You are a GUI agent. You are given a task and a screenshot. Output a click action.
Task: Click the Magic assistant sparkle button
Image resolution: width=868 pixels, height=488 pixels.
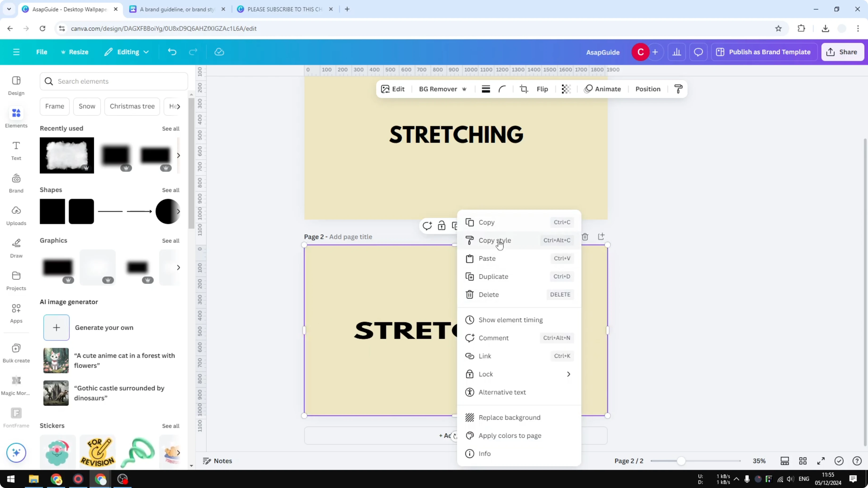click(x=16, y=452)
